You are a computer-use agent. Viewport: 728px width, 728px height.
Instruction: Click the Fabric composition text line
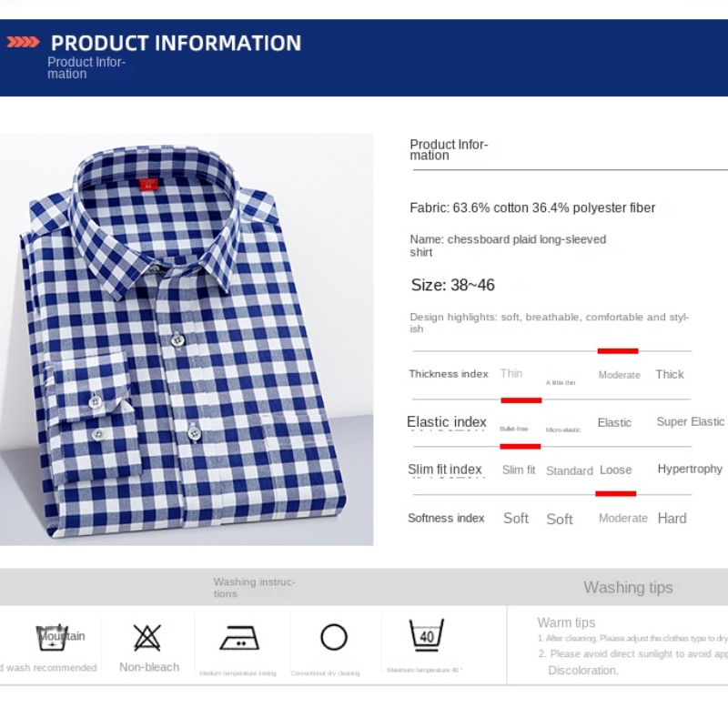pyautogui.click(x=532, y=207)
